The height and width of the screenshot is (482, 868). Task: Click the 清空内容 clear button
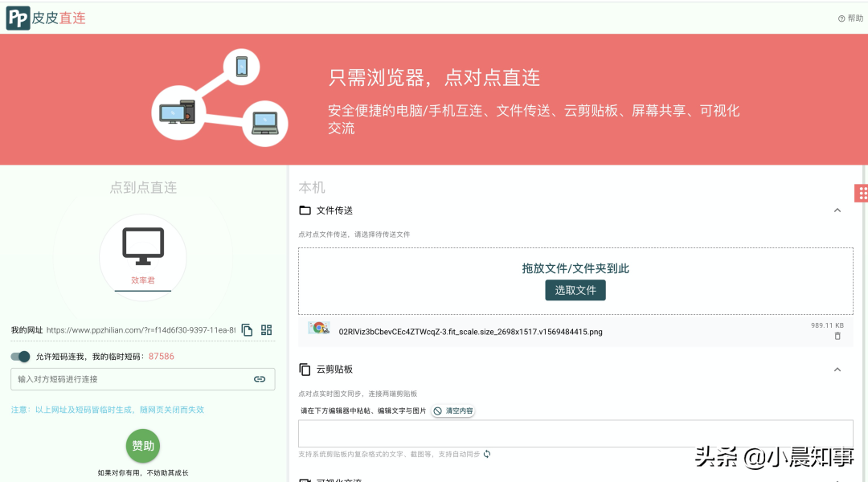click(452, 411)
